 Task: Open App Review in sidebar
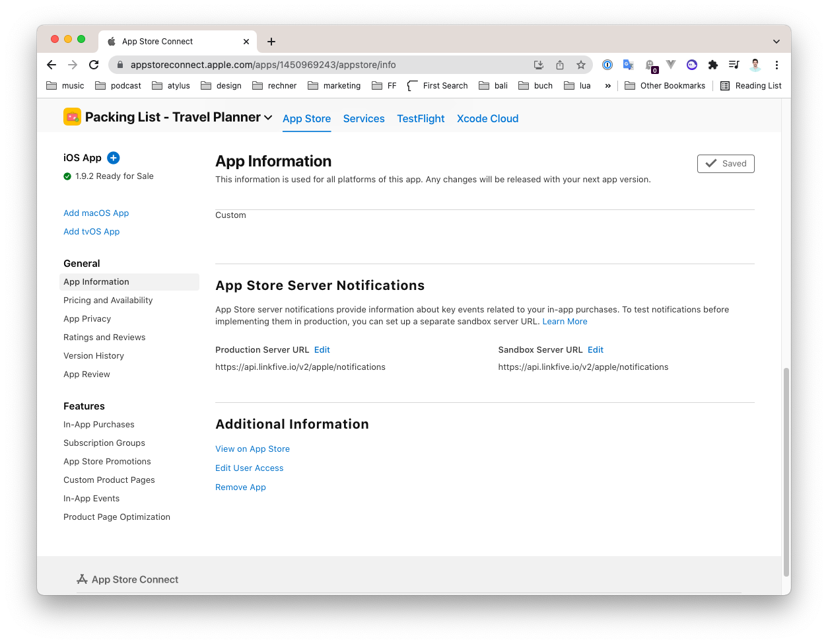[x=86, y=375]
